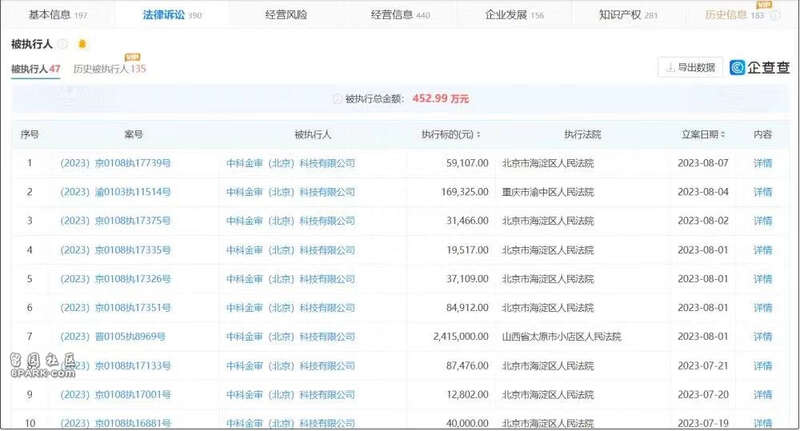The image size is (800, 431).
Task: Open company link in row 2
Action: click(291, 192)
